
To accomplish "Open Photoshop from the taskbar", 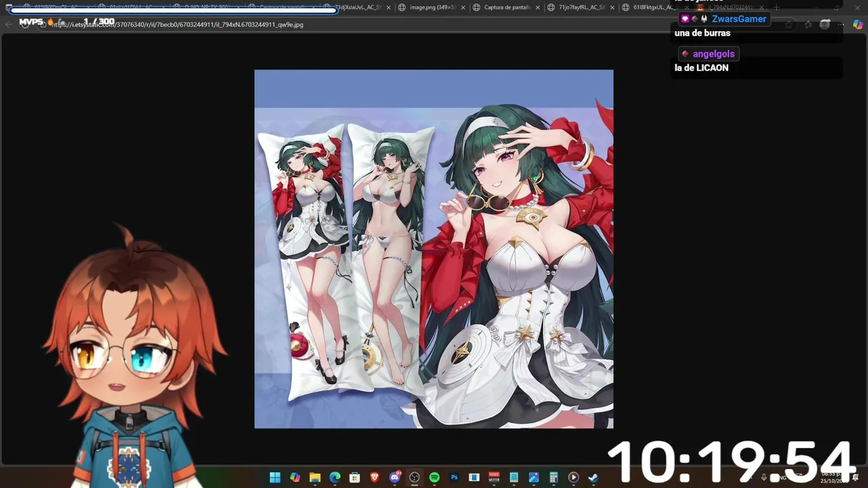I will coord(454,477).
